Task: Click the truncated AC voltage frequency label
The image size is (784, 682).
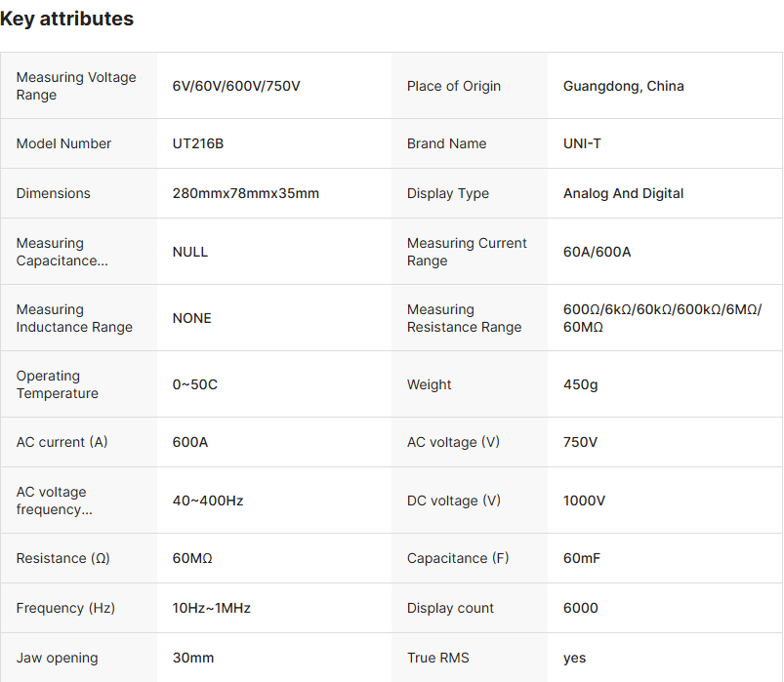Action: point(55,501)
